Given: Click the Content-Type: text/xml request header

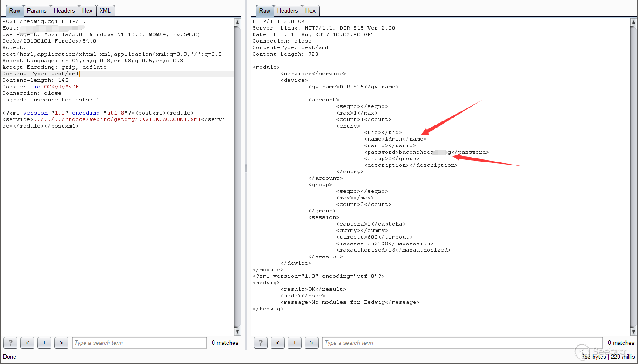Looking at the screenshot, I should click(41, 74).
